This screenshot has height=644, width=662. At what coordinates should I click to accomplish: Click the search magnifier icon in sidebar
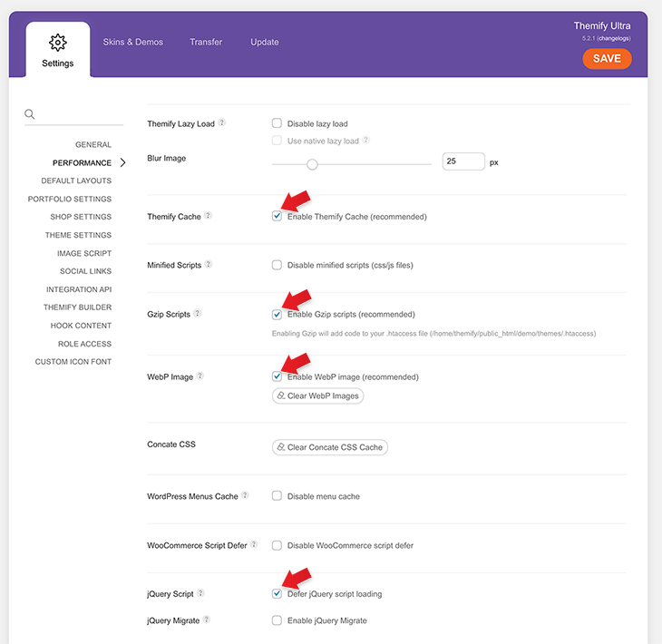[x=30, y=114]
